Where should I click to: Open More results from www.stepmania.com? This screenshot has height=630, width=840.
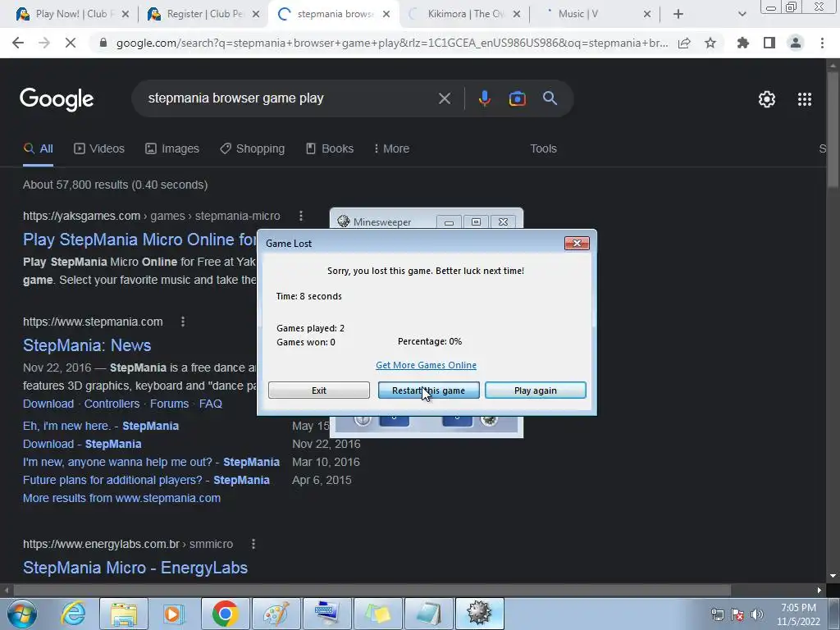[121, 498]
